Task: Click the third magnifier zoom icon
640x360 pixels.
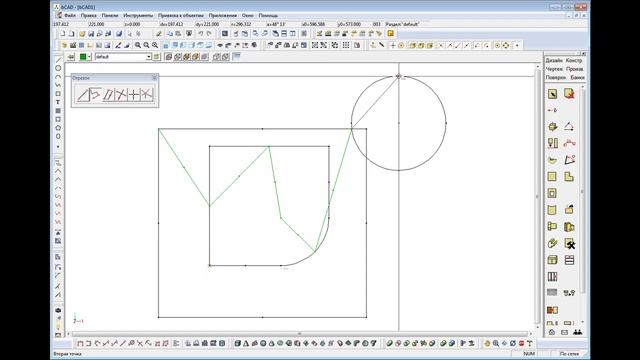Action: pos(155,45)
